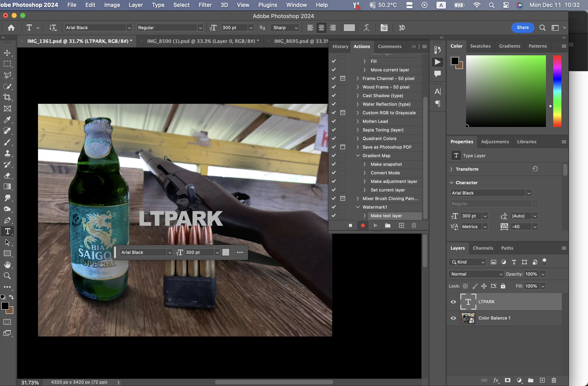Hide the LTPARK layer
This screenshot has height=386, width=588.
coord(453,302)
